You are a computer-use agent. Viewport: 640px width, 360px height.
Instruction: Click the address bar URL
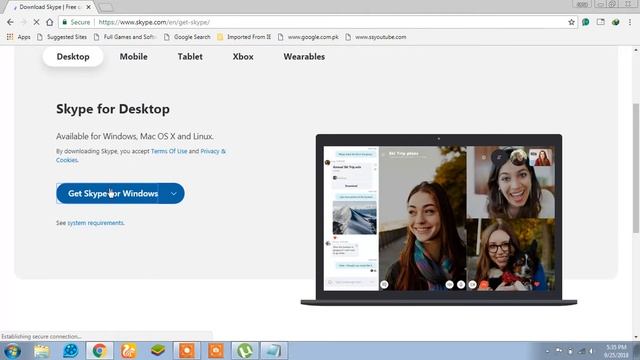154,22
